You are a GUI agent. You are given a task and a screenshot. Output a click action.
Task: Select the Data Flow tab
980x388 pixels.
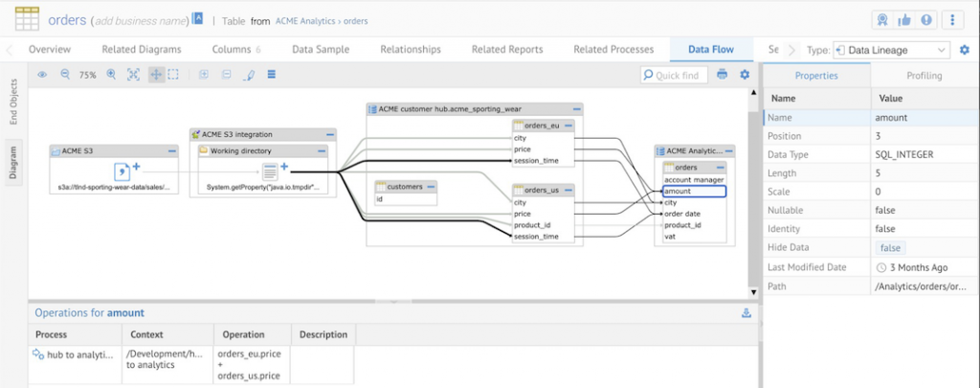(x=711, y=50)
